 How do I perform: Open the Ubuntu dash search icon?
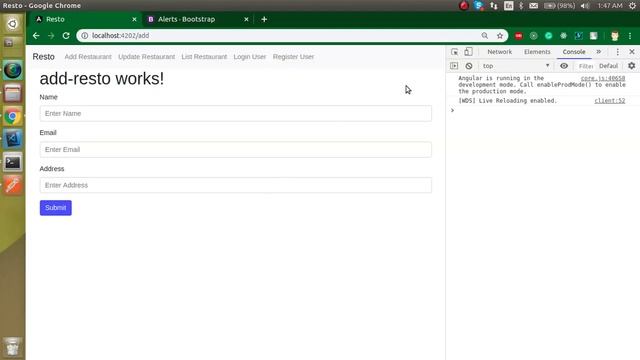coord(13,24)
